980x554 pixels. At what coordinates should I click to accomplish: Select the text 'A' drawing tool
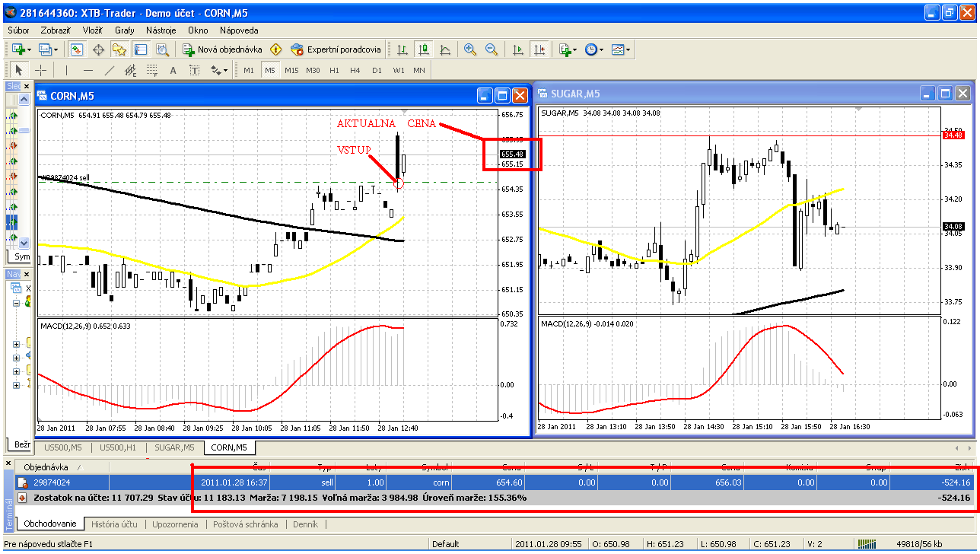[173, 70]
